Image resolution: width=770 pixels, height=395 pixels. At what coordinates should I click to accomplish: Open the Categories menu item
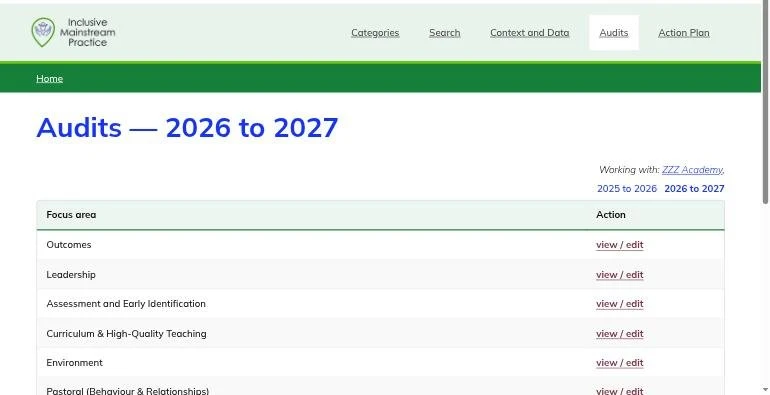[x=375, y=33]
